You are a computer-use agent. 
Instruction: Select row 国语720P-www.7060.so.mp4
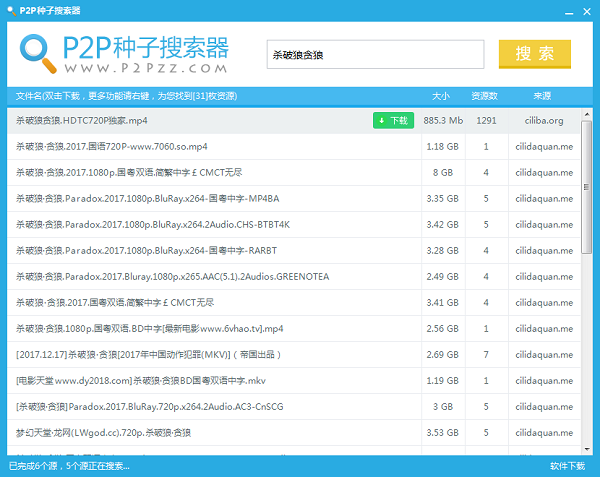[293, 147]
